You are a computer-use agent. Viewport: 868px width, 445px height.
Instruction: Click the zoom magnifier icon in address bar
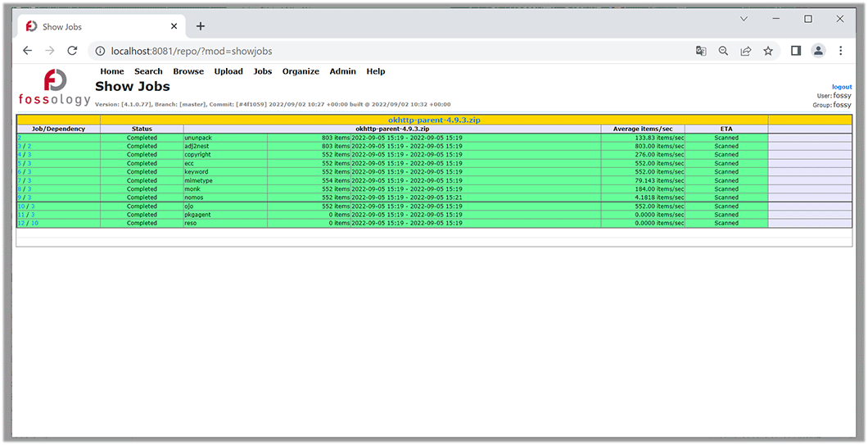point(723,51)
